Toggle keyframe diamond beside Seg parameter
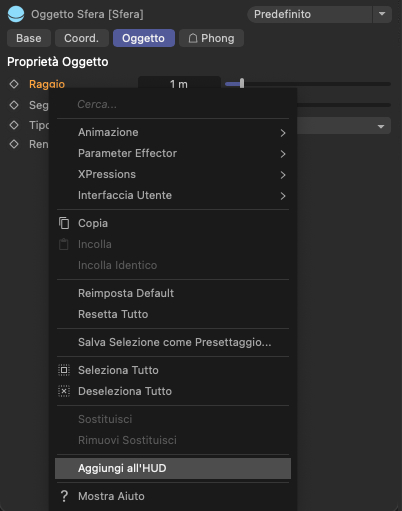Screen dimensions: 402x511 [14, 105]
